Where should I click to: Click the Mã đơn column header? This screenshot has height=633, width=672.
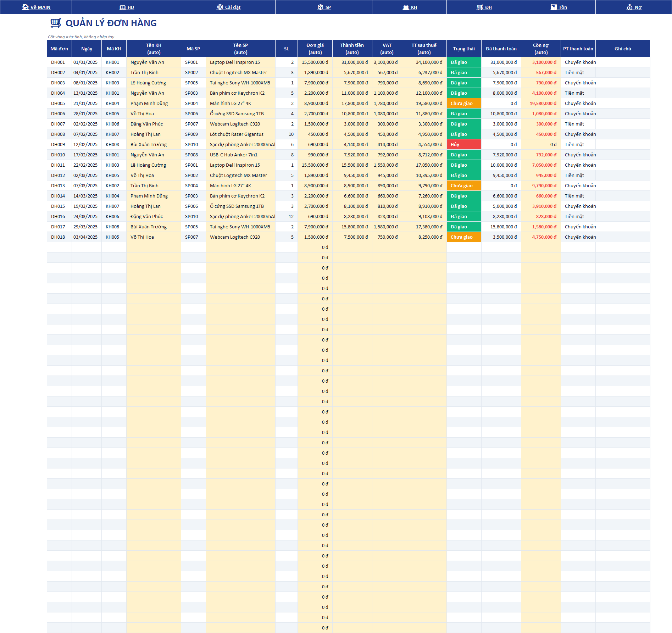click(x=59, y=49)
